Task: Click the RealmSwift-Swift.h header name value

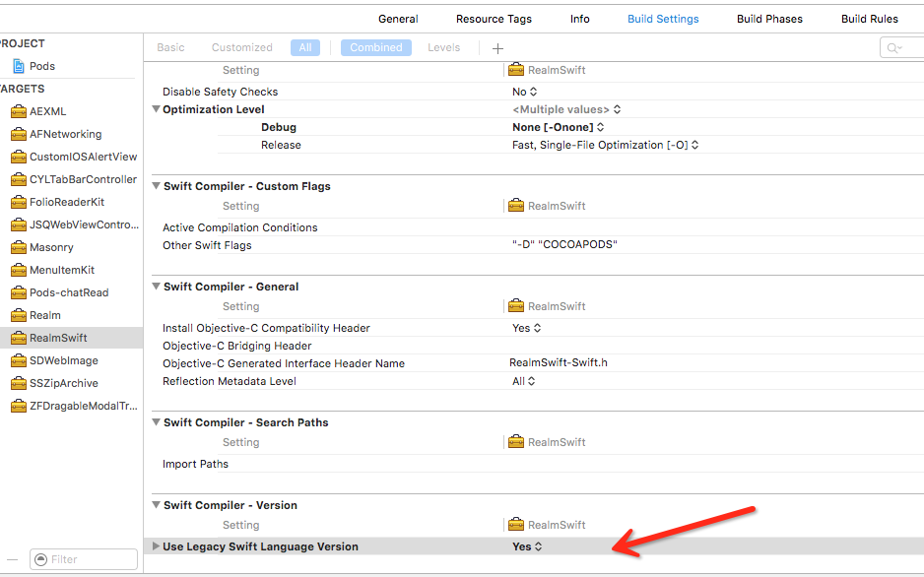Action: pyautogui.click(x=559, y=362)
